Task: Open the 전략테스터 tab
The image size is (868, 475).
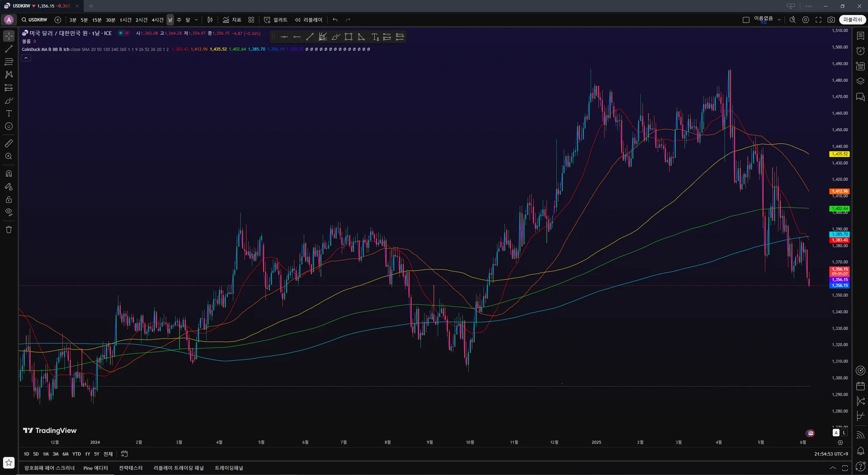Action: [x=131, y=468]
